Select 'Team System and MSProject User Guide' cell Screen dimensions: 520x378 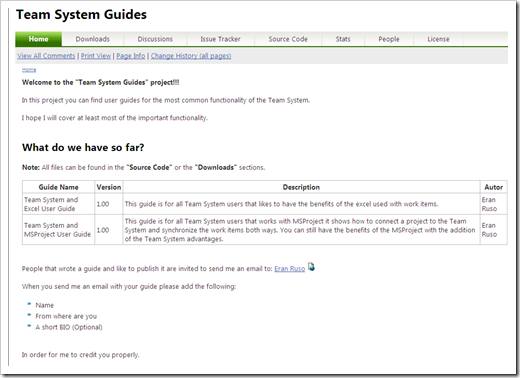pos(58,230)
